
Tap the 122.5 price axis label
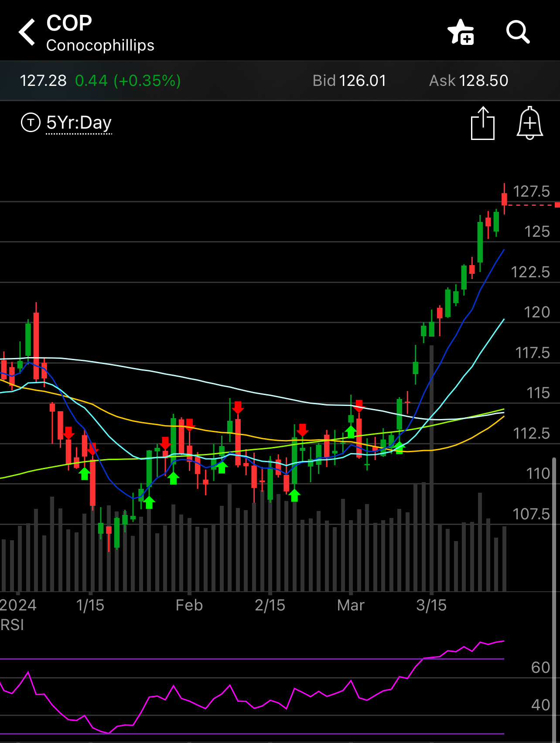coord(530,272)
